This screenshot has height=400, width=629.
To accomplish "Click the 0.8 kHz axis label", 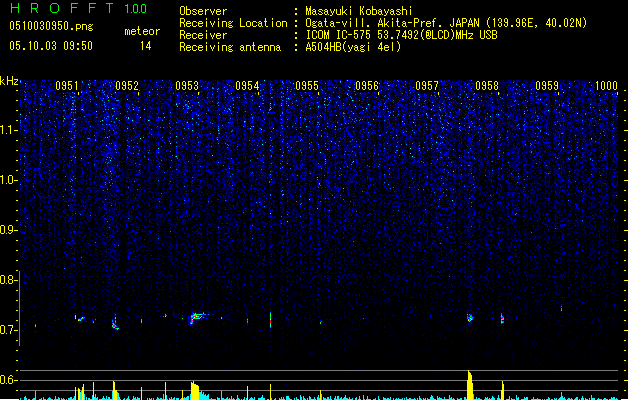I will [8, 280].
